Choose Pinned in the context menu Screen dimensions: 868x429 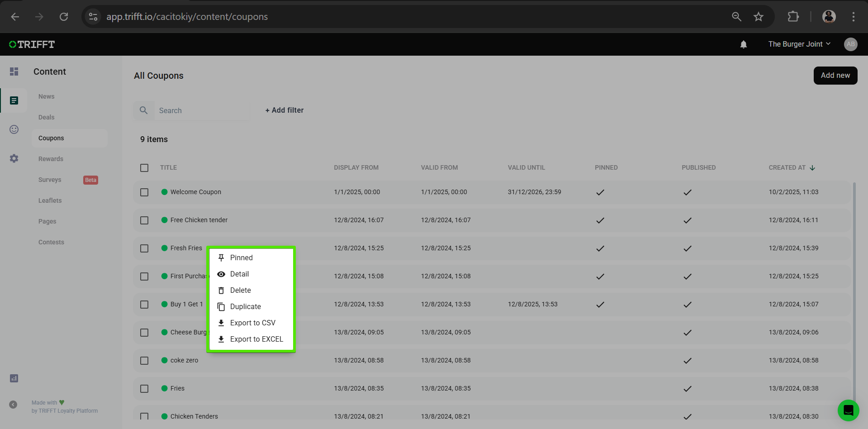pos(251,257)
